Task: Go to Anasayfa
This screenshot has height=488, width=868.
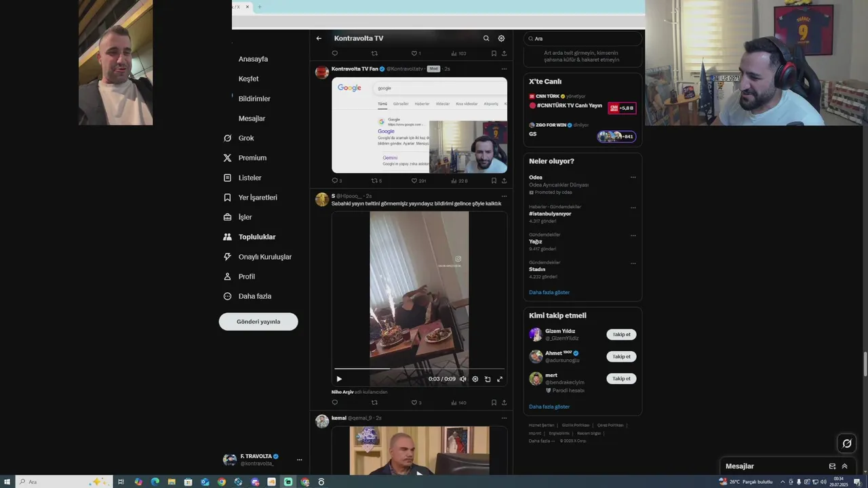Action: tap(252, 59)
